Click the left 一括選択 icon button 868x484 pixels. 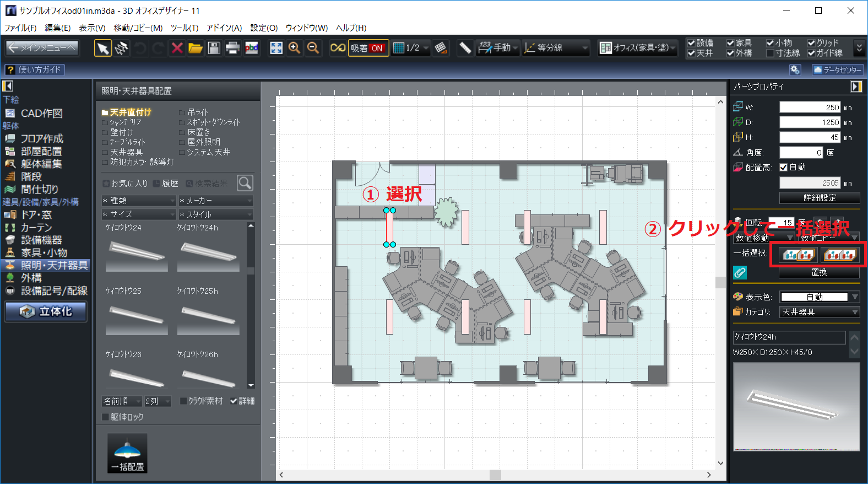point(798,254)
